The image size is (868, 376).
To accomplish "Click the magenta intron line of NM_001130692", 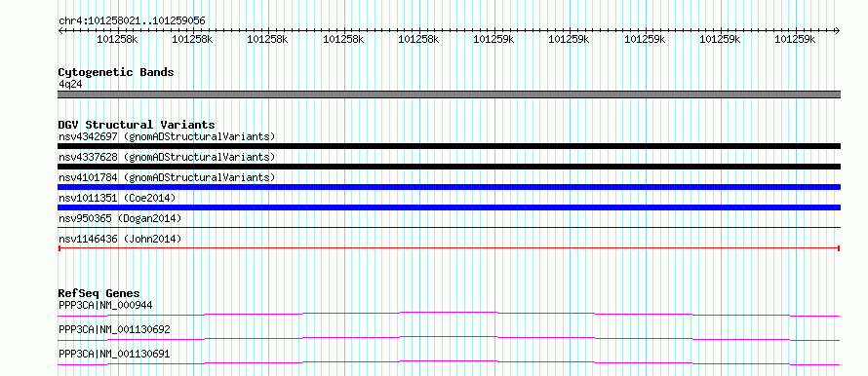I will [449, 338].
